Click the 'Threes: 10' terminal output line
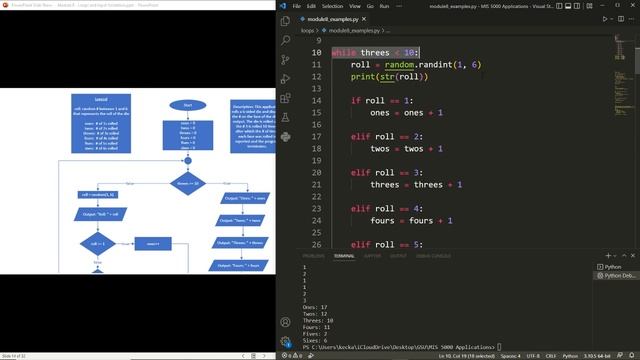Image resolution: width=640 pixels, height=360 pixels. click(x=318, y=321)
